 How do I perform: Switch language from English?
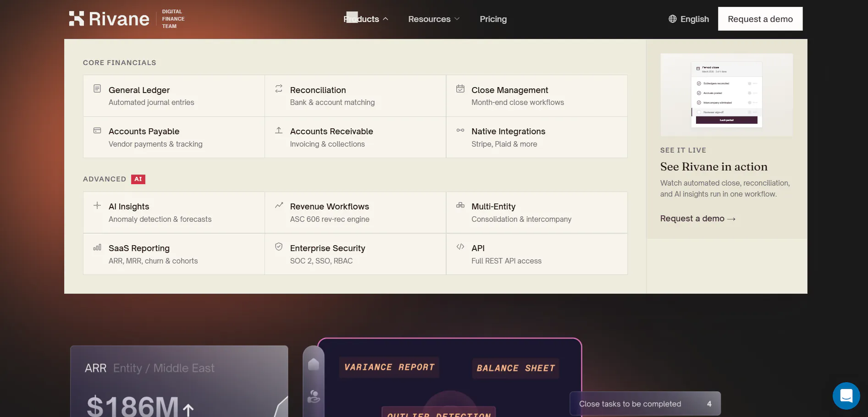[689, 19]
